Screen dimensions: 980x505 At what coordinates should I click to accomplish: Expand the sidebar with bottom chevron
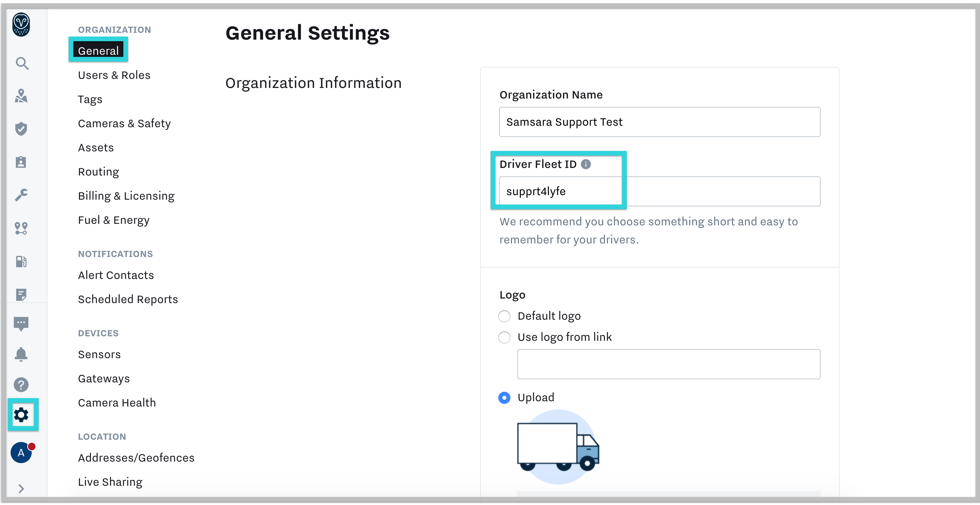point(21,488)
